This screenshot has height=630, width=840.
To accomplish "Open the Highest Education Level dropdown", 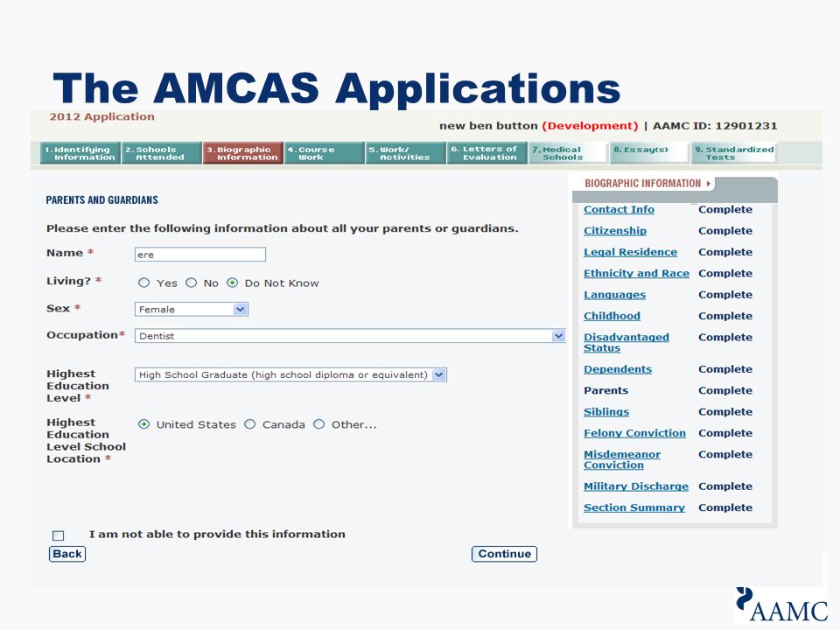I will click(290, 374).
